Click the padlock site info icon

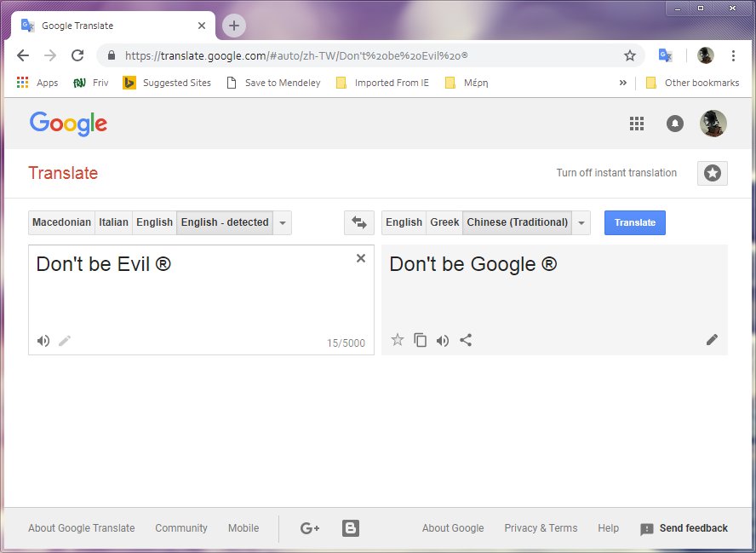pyautogui.click(x=112, y=55)
